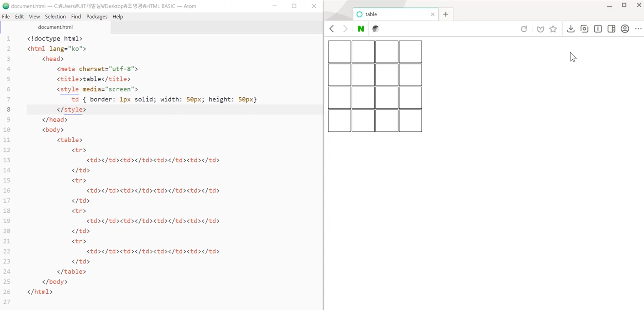The height and width of the screenshot is (310, 644).
Task: Close the table browser tab
Action: (x=432, y=14)
